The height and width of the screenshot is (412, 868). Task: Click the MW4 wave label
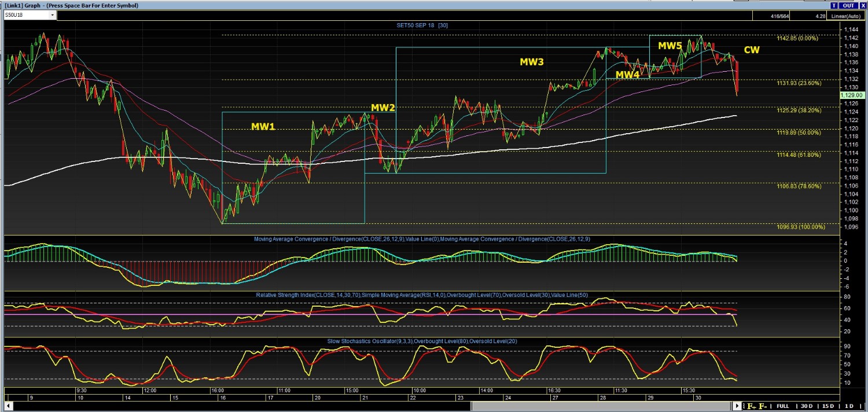point(627,75)
